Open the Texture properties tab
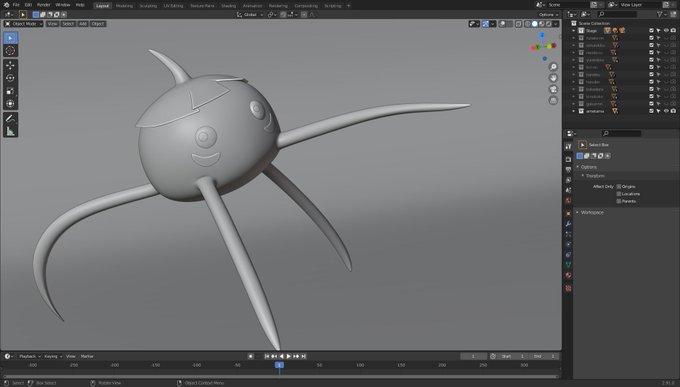 (x=569, y=288)
